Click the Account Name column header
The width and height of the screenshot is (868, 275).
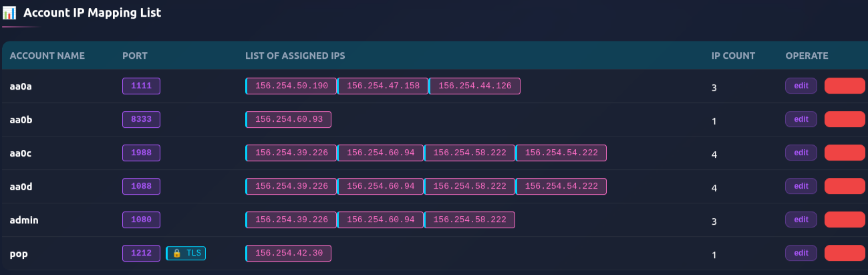pyautogui.click(x=47, y=56)
